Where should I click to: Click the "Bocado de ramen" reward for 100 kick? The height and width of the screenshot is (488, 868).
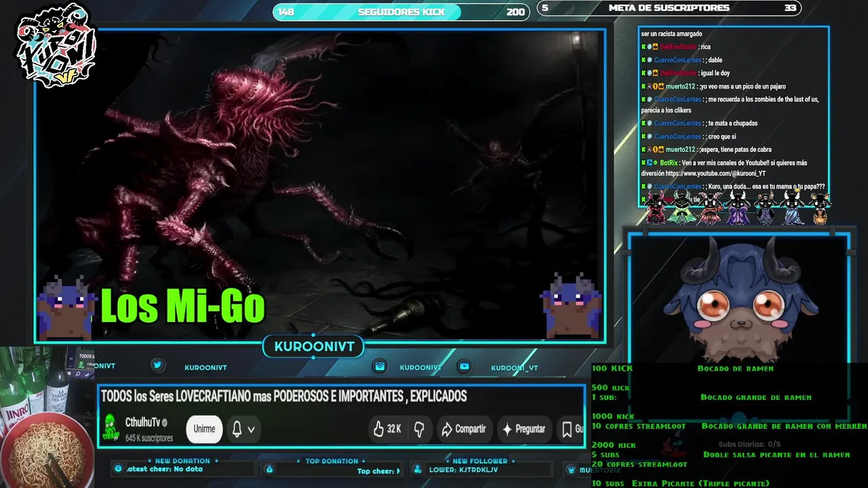coord(735,368)
